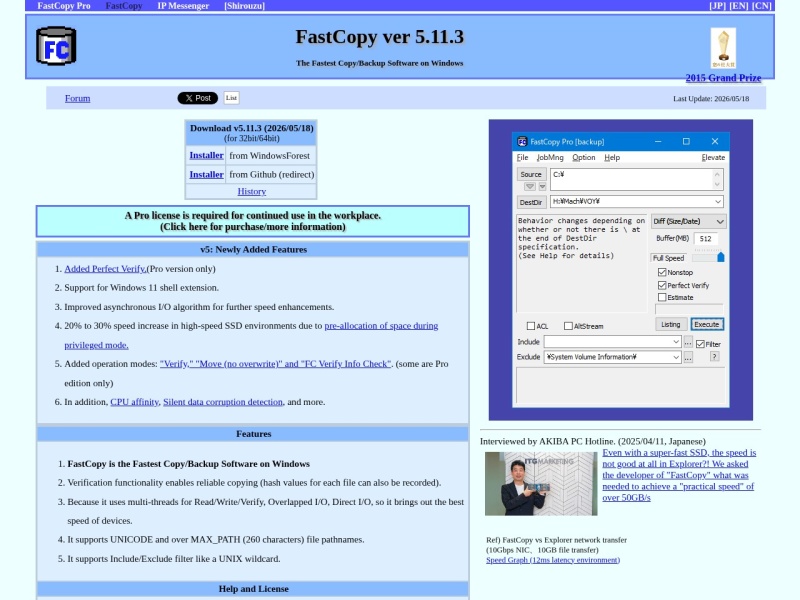Download Installer from WindowsForest
The height and width of the screenshot is (600, 800).
[206, 155]
